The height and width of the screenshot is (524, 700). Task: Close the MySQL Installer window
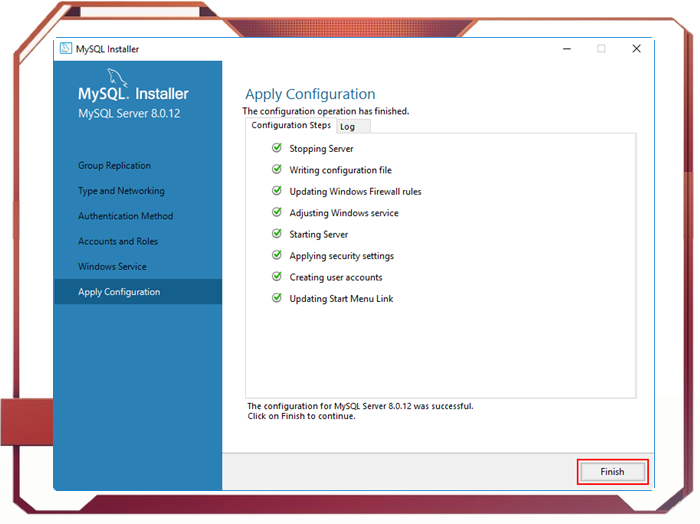point(636,48)
